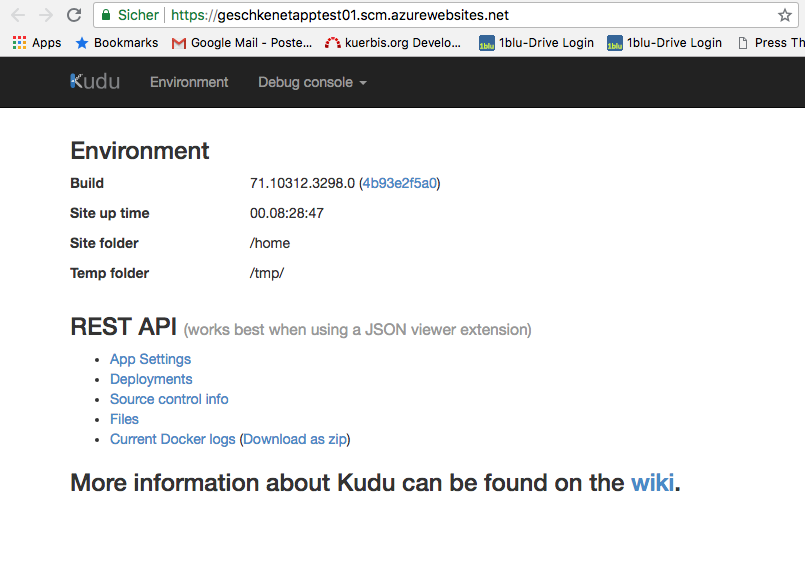The image size is (805, 573).
Task: Click the Sicher security label
Action: 138,15
